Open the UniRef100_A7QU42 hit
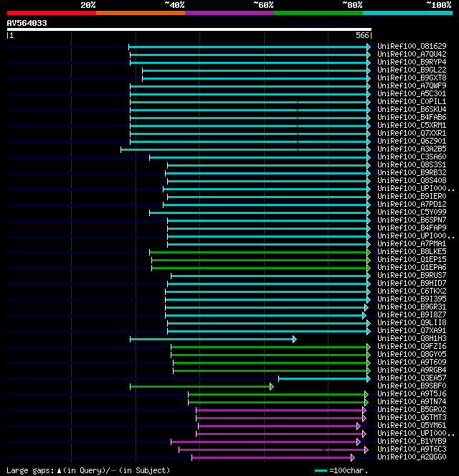Screen dimensions: 459x476 coord(412,54)
